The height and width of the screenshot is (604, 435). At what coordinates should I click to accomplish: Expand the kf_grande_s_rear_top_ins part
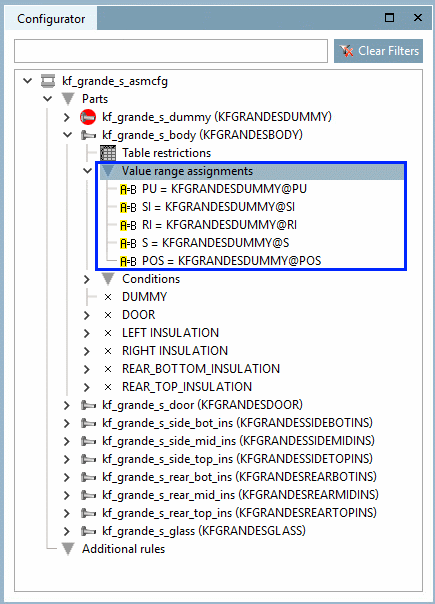tap(67, 513)
